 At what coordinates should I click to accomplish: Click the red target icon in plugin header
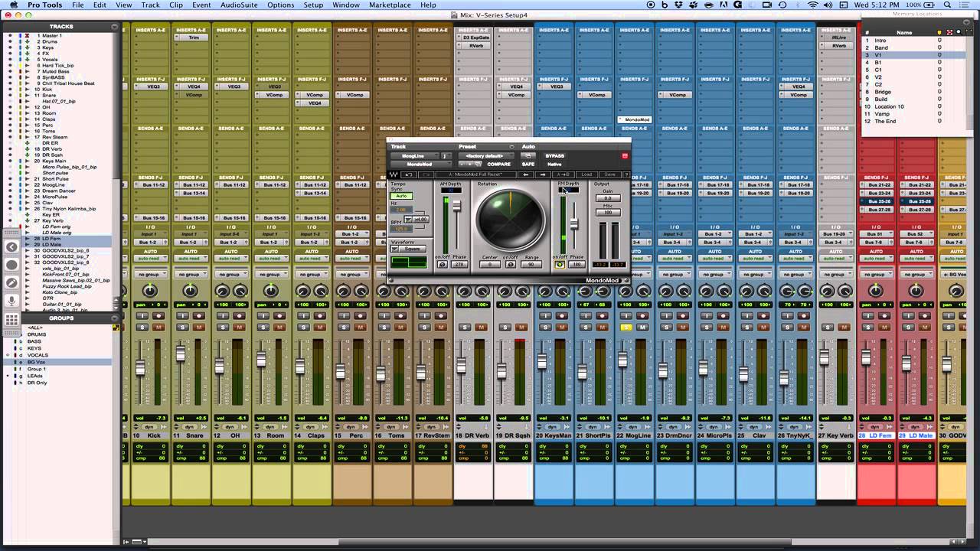(625, 156)
